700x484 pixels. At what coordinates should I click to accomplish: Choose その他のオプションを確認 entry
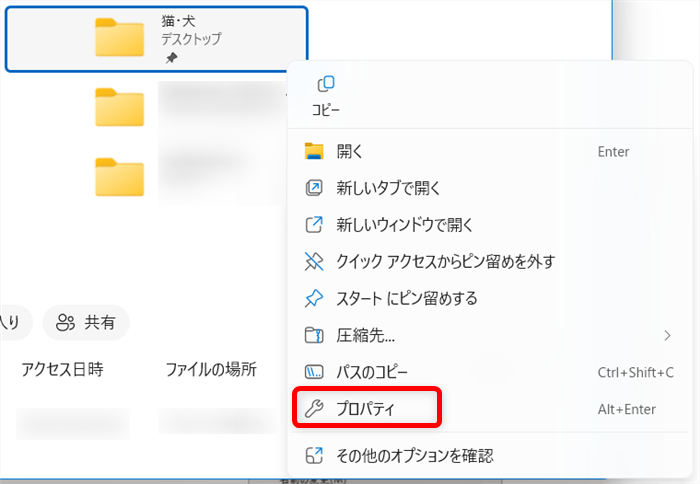pos(490,455)
